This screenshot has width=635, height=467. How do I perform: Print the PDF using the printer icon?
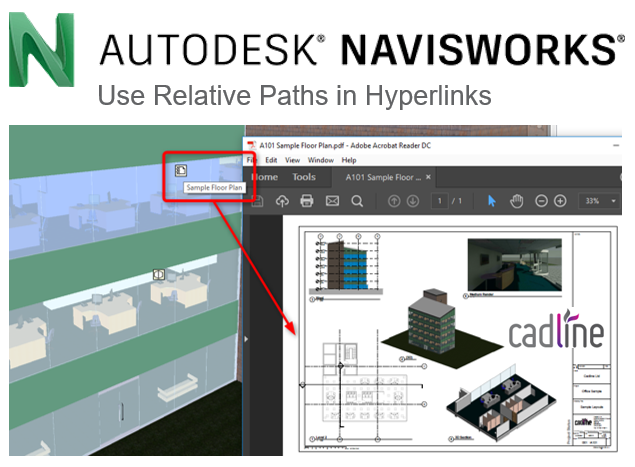coord(307,201)
